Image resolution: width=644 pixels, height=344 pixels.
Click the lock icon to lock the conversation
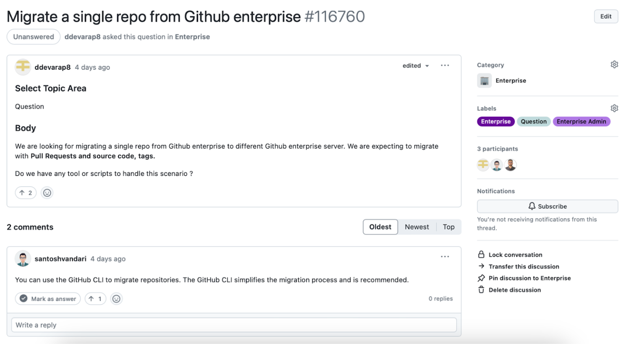pos(481,254)
